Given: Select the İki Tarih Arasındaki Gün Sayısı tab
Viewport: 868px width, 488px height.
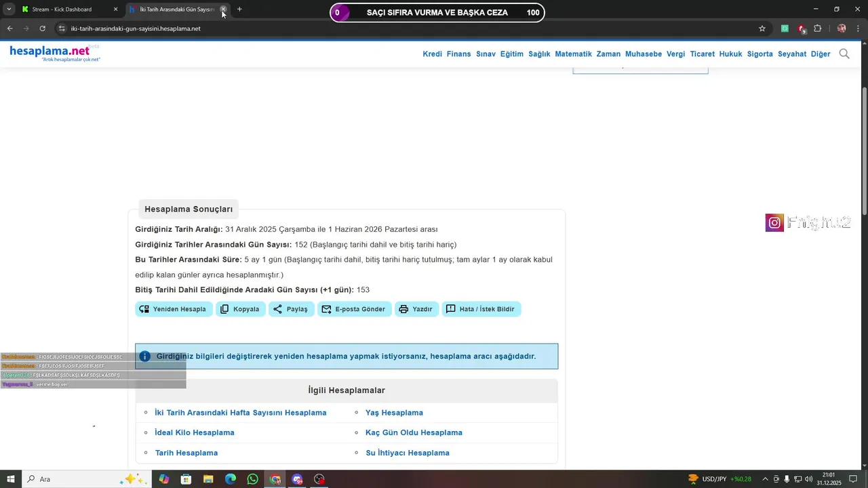Looking at the screenshot, I should pos(178,9).
